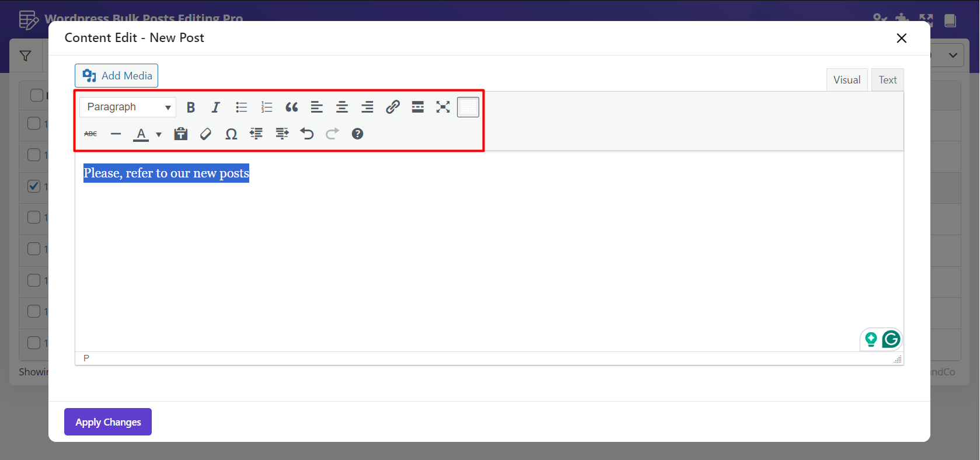
Task: Switch to the Visual editor tab
Action: [x=846, y=80]
